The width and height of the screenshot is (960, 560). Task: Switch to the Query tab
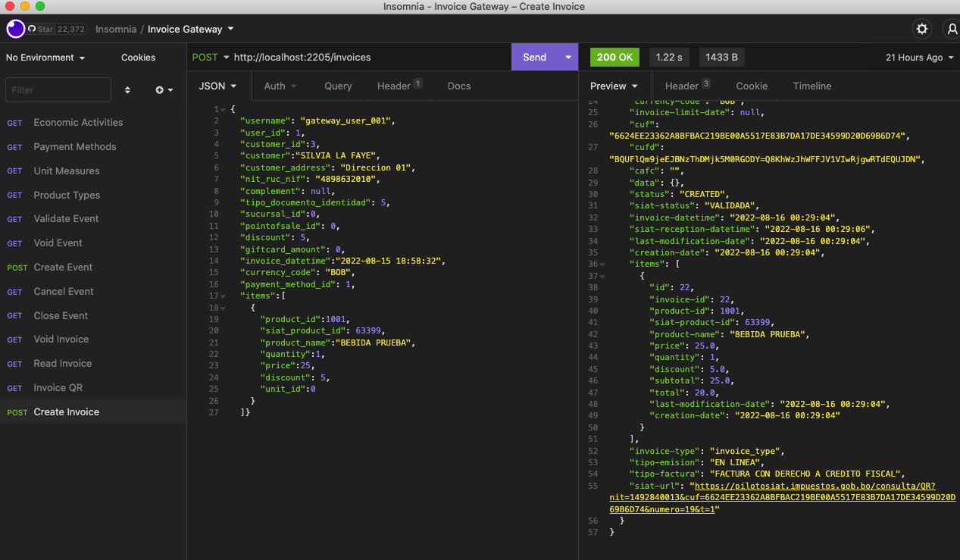pyautogui.click(x=338, y=86)
